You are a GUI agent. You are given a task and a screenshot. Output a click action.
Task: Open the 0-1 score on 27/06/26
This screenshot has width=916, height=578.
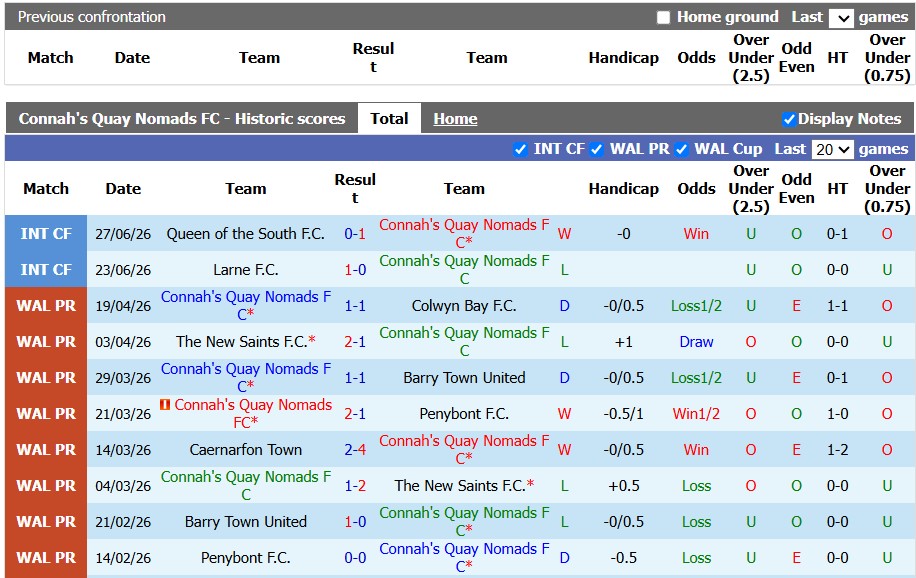355,234
